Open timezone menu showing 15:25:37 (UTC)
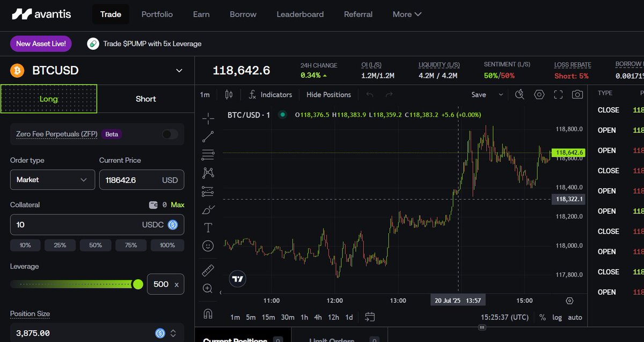 (x=504, y=317)
